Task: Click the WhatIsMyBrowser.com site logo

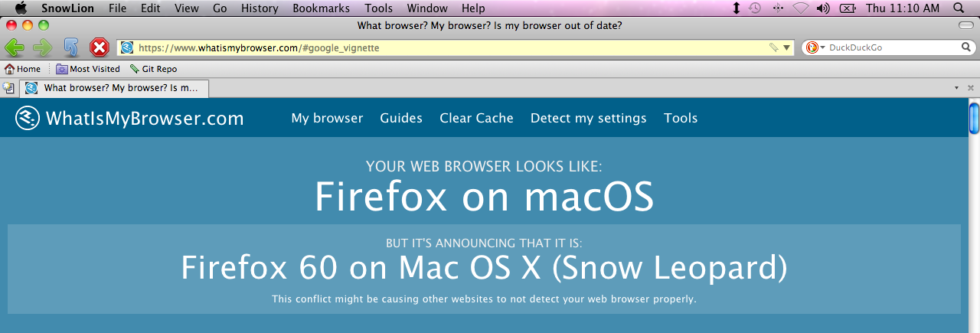Action: [129, 118]
